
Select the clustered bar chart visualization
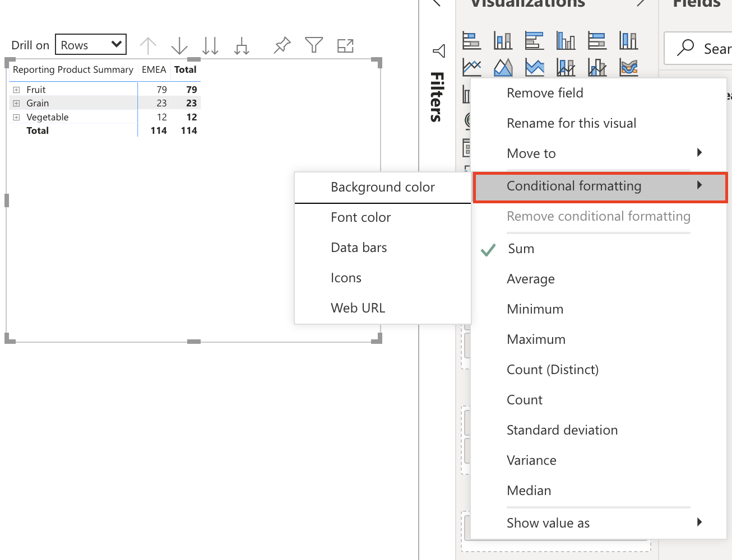535,40
